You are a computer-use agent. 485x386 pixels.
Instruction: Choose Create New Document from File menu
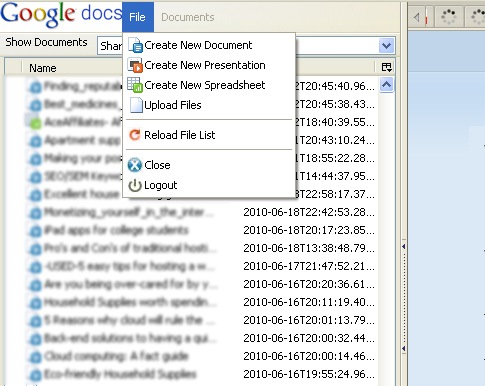tap(209, 45)
